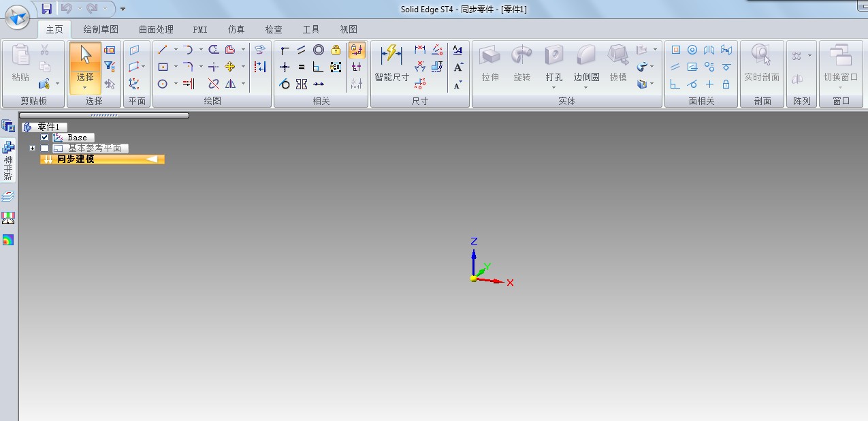The width and height of the screenshot is (868, 421).
Task: Open the 边倒圆 Round dropdown arrow
Action: (586, 87)
